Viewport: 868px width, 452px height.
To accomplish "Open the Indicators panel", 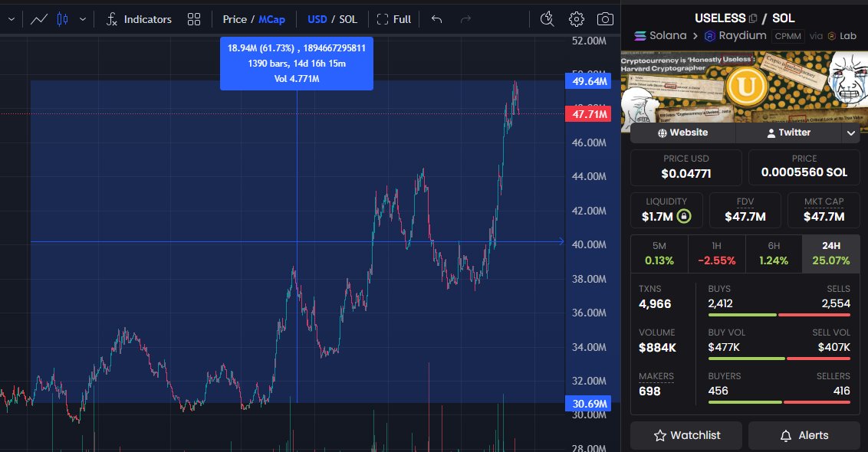I will click(x=139, y=19).
